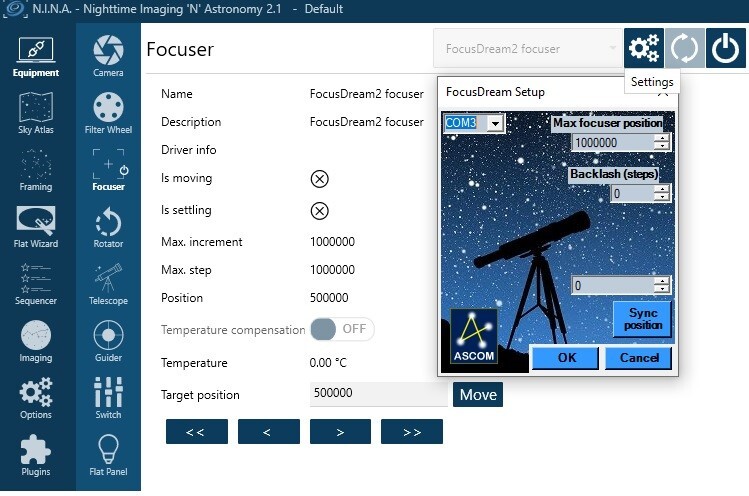Click the Max focuser position field
Viewport: 749px width, 496px height.
point(613,142)
